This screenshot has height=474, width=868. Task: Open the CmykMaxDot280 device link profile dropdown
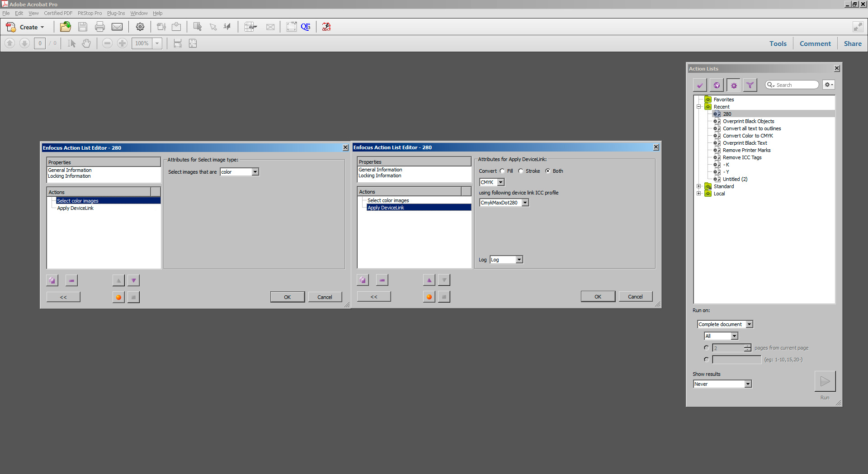pyautogui.click(x=504, y=203)
